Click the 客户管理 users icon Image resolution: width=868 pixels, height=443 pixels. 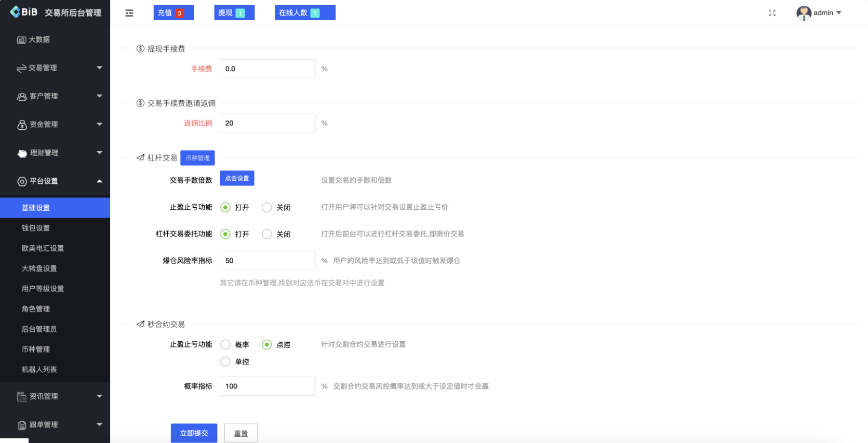(x=22, y=97)
